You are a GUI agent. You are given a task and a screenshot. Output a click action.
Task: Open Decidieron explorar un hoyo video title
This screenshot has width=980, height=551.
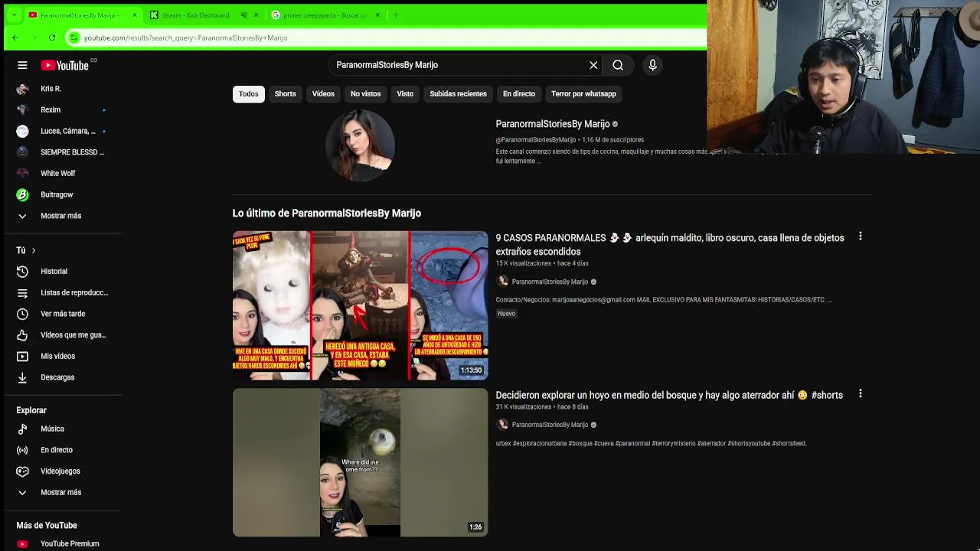(669, 396)
